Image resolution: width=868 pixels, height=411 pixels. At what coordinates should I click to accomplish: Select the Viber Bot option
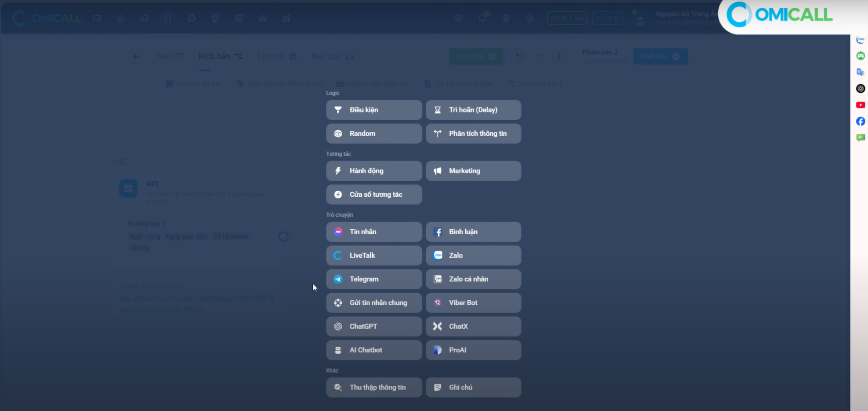click(x=473, y=303)
